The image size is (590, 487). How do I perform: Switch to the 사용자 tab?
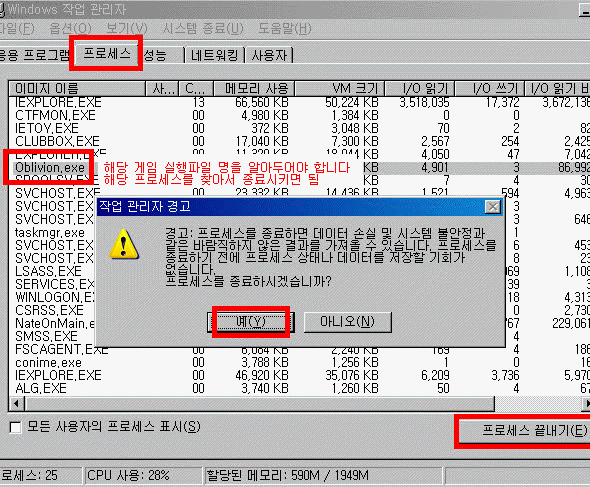[x=269, y=56]
